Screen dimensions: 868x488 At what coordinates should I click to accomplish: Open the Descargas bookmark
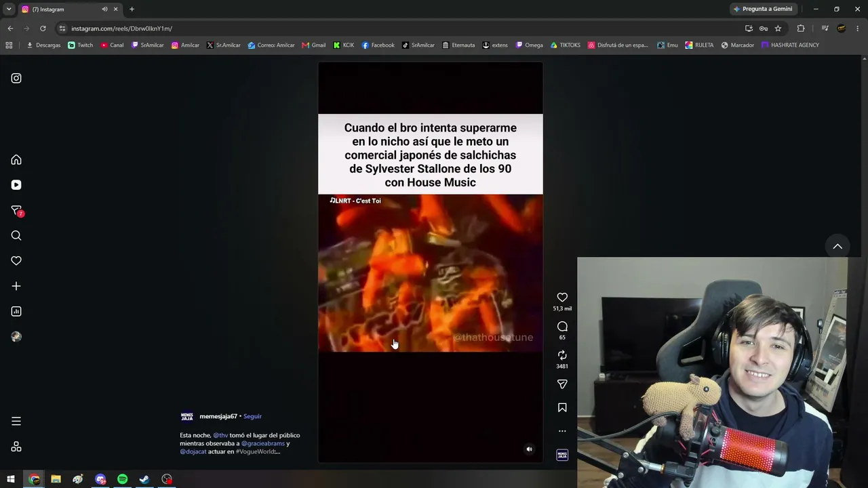(x=43, y=45)
